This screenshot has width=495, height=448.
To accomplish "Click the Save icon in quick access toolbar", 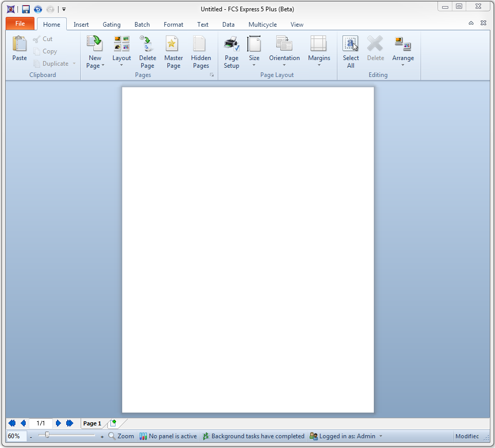I will click(x=26, y=9).
